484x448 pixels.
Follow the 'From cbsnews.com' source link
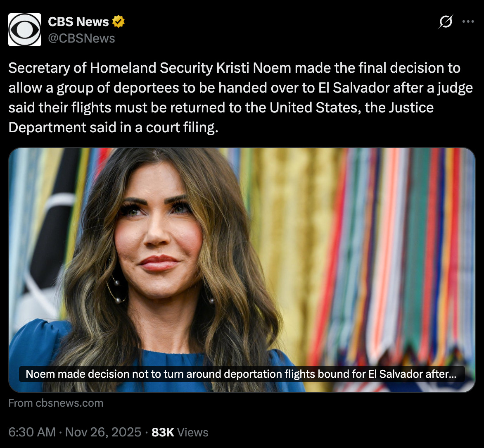(56, 403)
